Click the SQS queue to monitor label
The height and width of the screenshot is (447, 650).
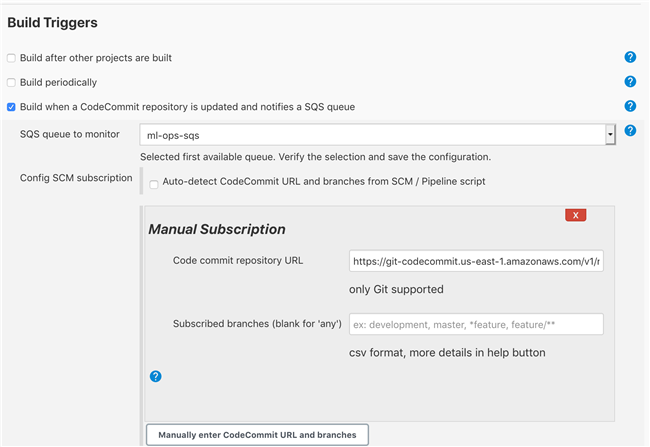[70, 134]
